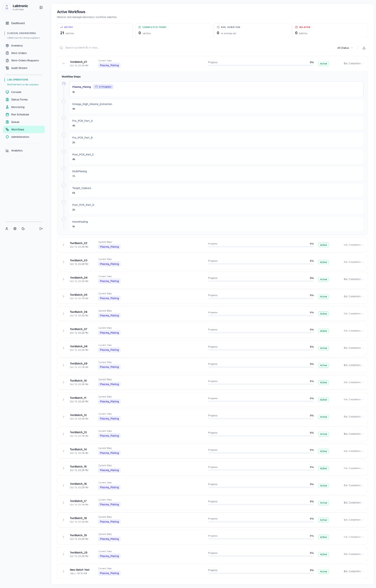
Task: Click the Avg. Duration clock icon
Action: pos(218,27)
